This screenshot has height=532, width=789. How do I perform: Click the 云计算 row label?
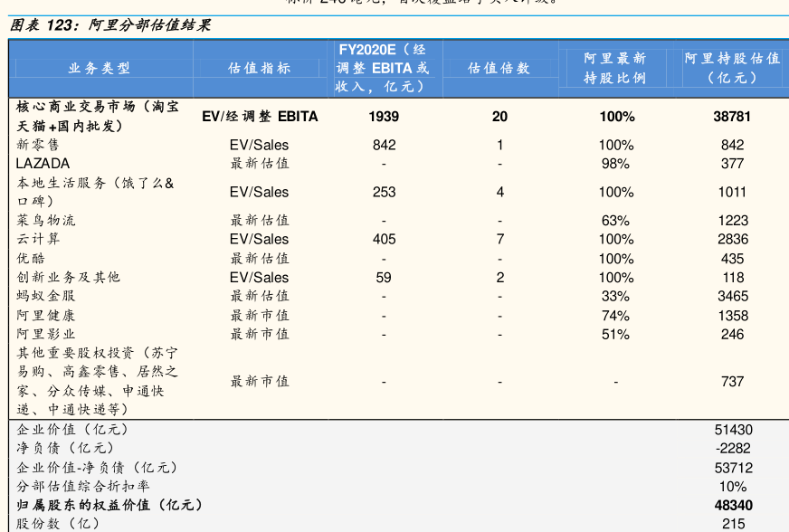tap(38, 239)
